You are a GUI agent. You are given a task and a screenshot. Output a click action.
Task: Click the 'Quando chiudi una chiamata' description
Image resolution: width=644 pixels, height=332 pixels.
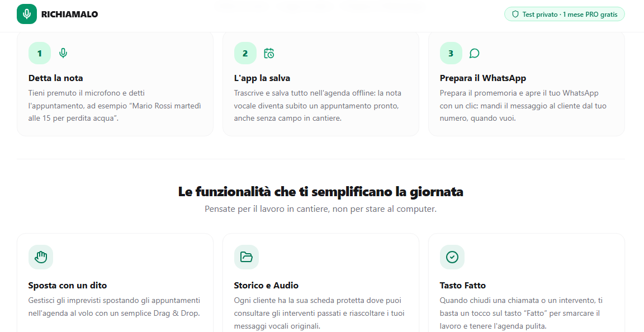coord(520,313)
